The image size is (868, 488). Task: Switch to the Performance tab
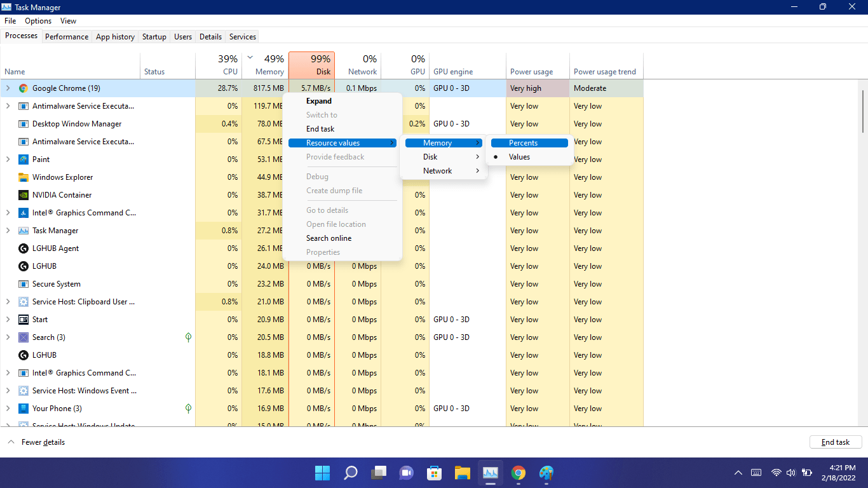point(67,37)
